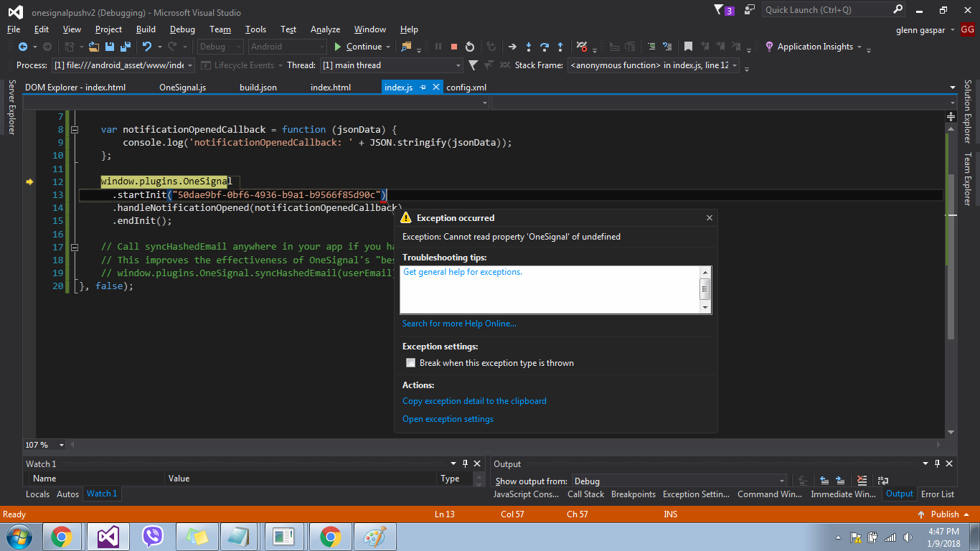This screenshot has width=980, height=551.
Task: Select the Step Over icon
Action: pos(545,46)
